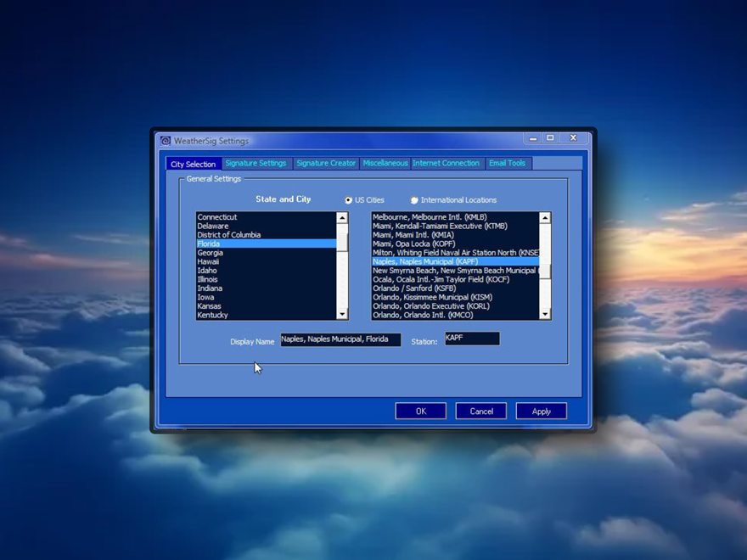Open the Signature Settings tab

[256, 163]
